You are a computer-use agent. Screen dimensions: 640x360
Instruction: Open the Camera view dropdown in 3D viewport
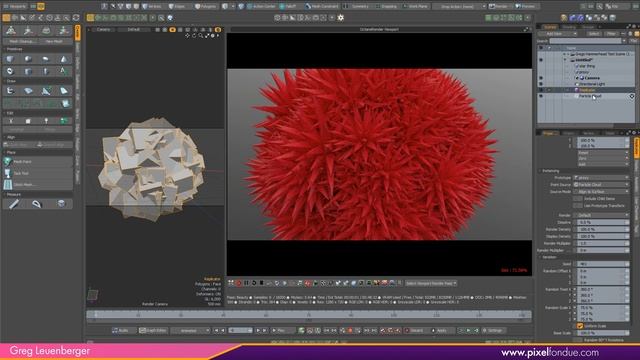point(103,30)
